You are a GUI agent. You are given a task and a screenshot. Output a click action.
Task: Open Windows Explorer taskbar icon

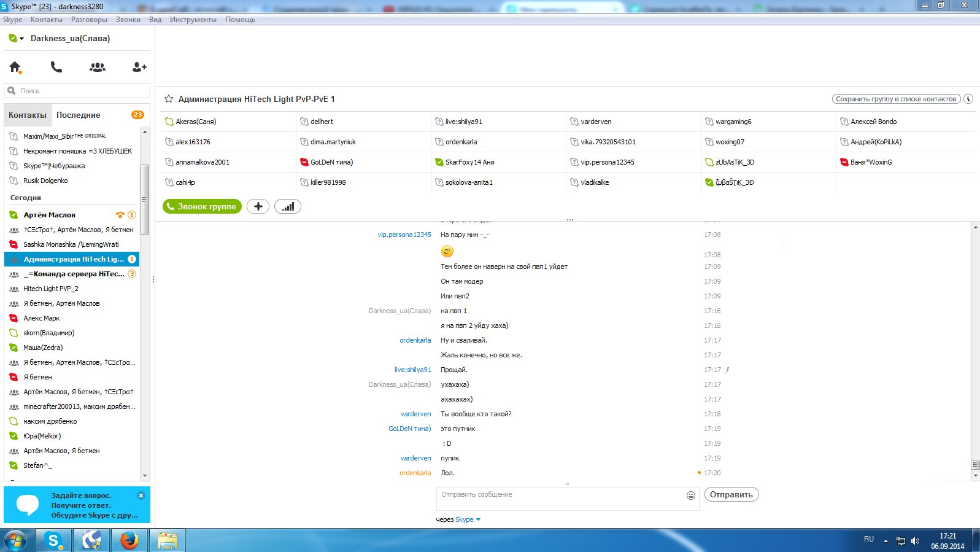point(167,541)
